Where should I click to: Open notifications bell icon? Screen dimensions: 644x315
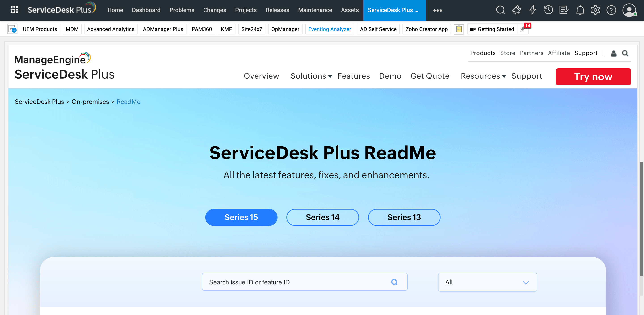[x=580, y=10]
